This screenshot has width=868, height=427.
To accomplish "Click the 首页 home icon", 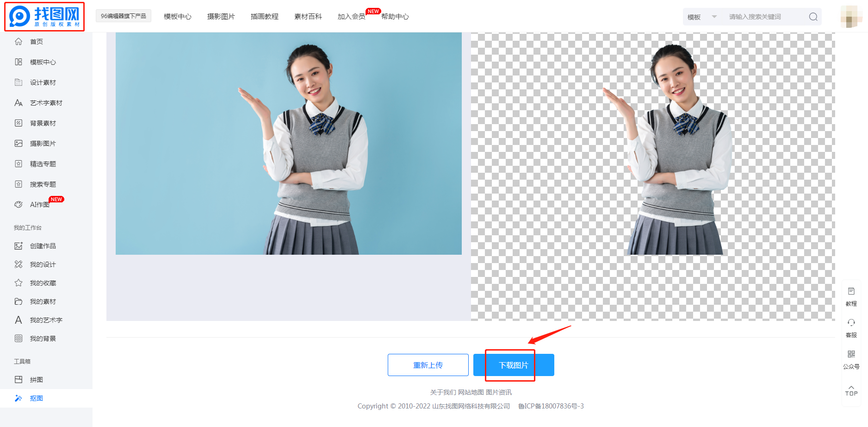I will pyautogui.click(x=19, y=41).
